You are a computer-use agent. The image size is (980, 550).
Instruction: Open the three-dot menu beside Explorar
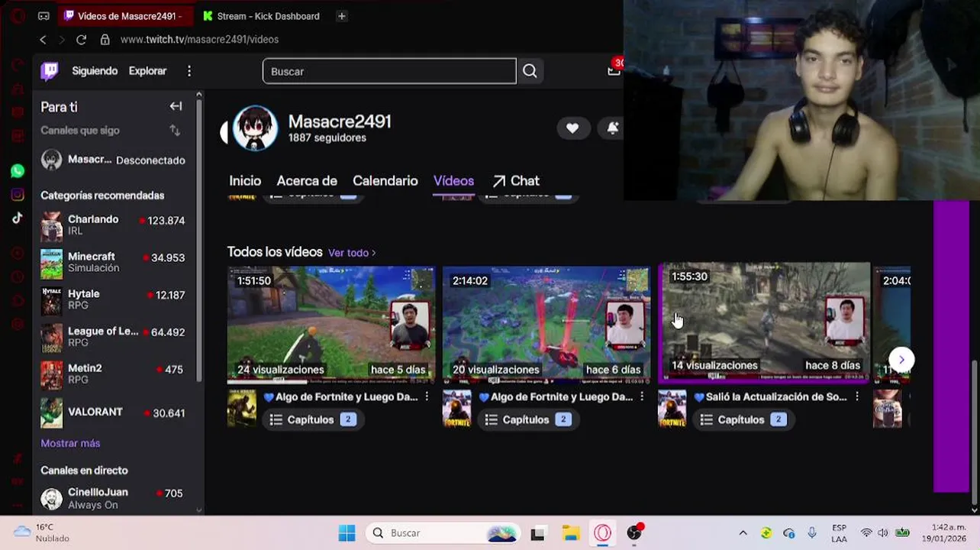(189, 71)
